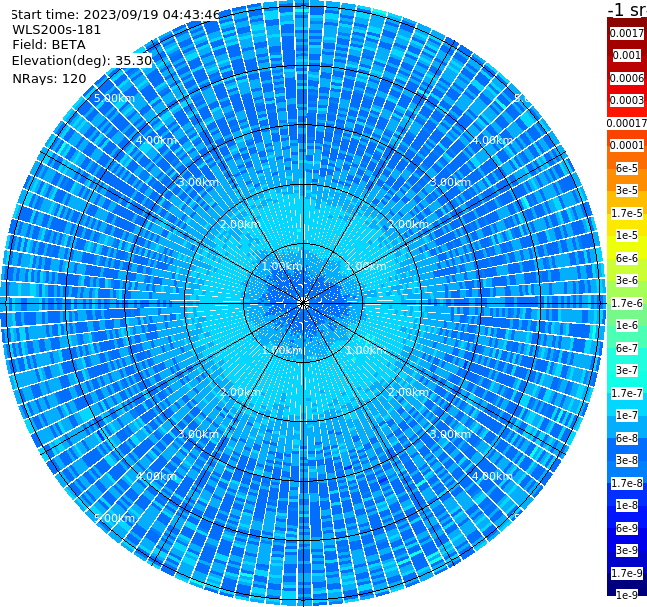This screenshot has width=647, height=607.
Task: Click the 0.0006 colorbar label
Action: tap(627, 78)
